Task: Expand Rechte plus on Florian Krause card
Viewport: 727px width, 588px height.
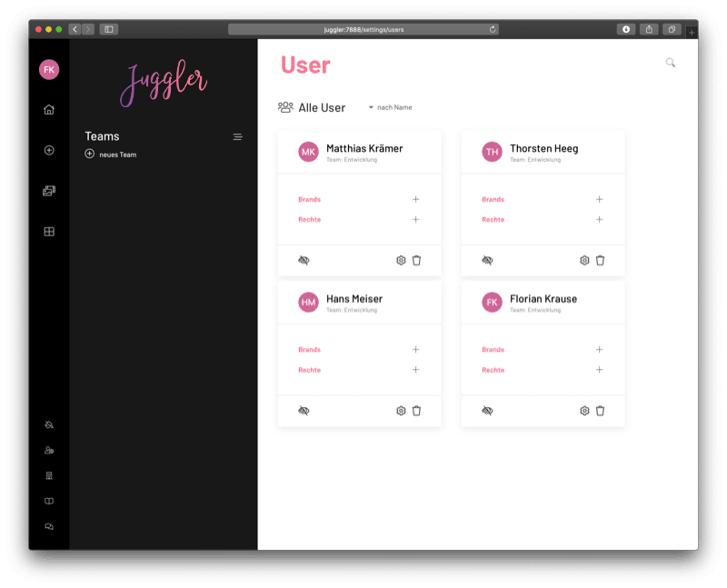Action: coord(599,370)
